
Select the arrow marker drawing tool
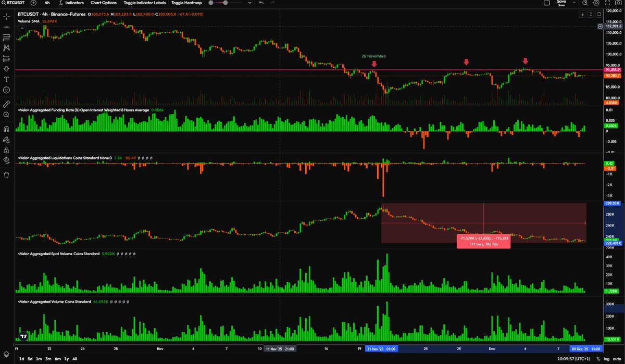[x=6, y=69]
